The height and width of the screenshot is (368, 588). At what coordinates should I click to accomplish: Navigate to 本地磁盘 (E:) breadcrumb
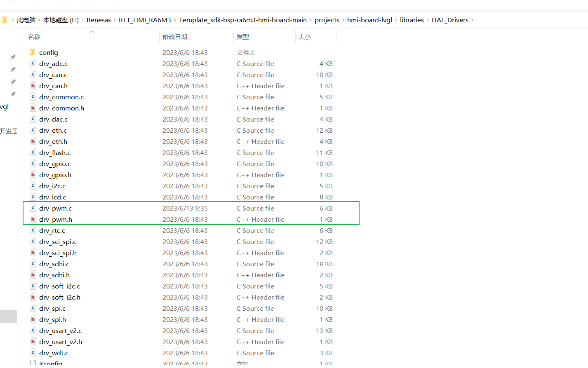[x=61, y=20]
